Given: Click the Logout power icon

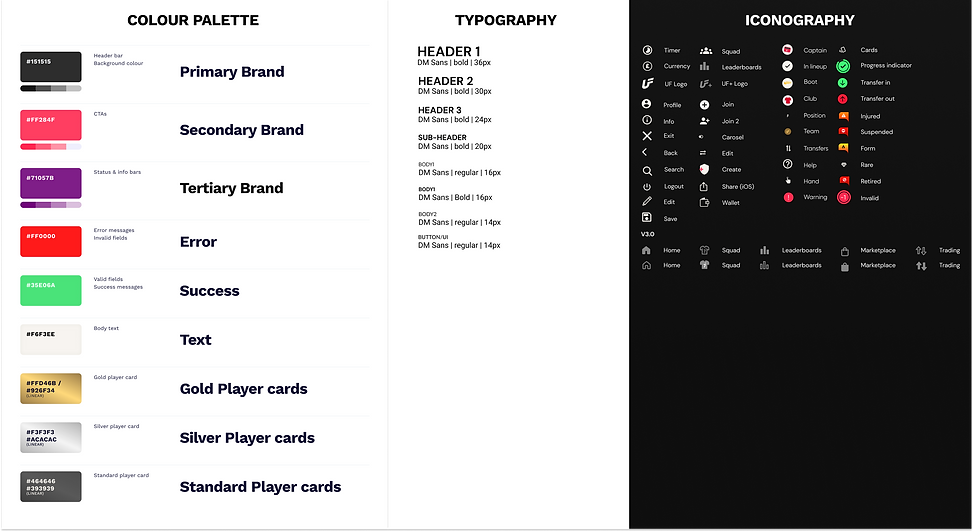Looking at the screenshot, I should [647, 187].
